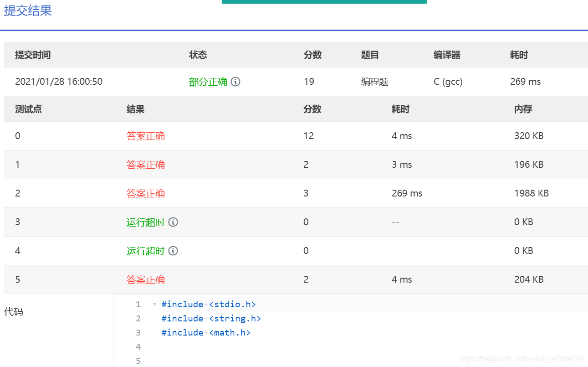Click the top-row 耗时 column header
This screenshot has height=367, width=588.
[x=519, y=55]
